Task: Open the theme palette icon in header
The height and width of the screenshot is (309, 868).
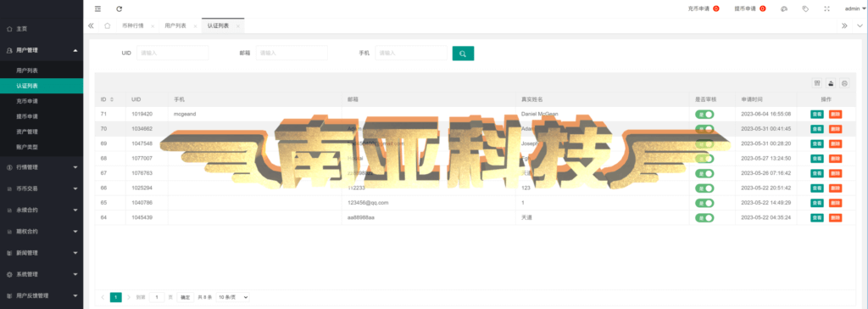Action: (784, 8)
